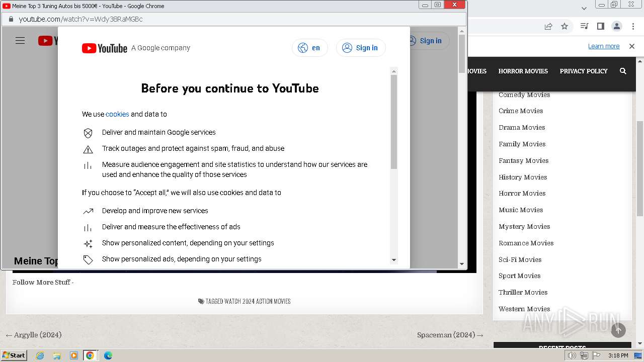Open the Family Movies category

tap(522, 144)
